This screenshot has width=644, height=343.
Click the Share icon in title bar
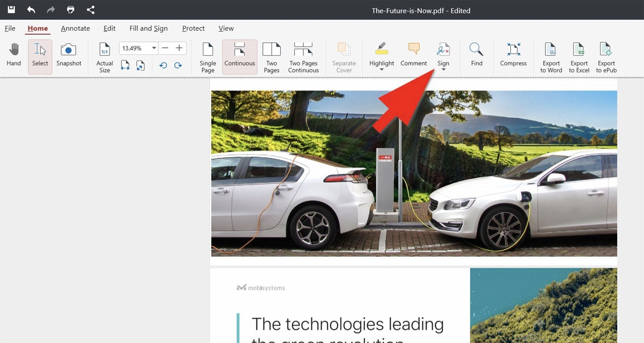(x=91, y=10)
